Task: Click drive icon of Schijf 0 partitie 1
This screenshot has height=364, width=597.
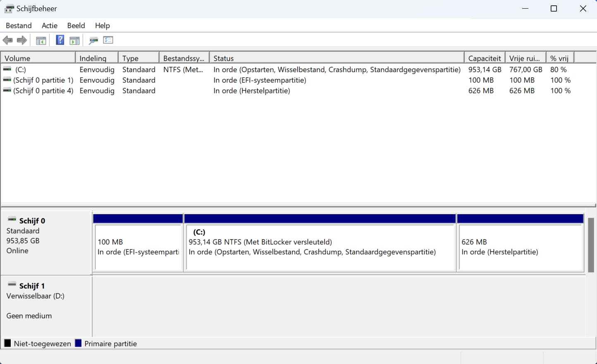Action: [x=7, y=80]
